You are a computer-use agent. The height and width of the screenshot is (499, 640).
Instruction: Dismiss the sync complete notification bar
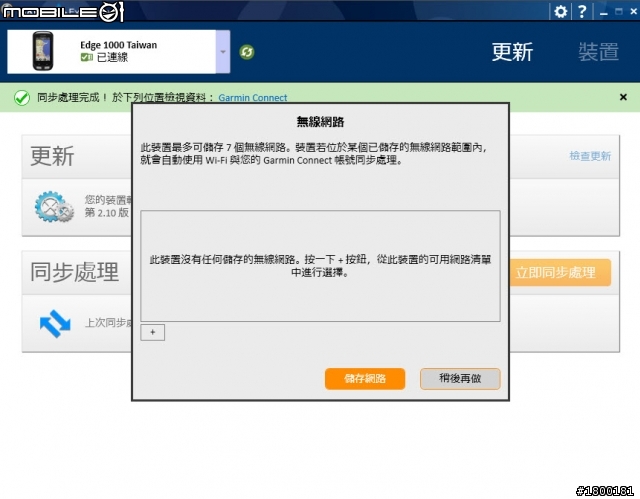pos(623,97)
